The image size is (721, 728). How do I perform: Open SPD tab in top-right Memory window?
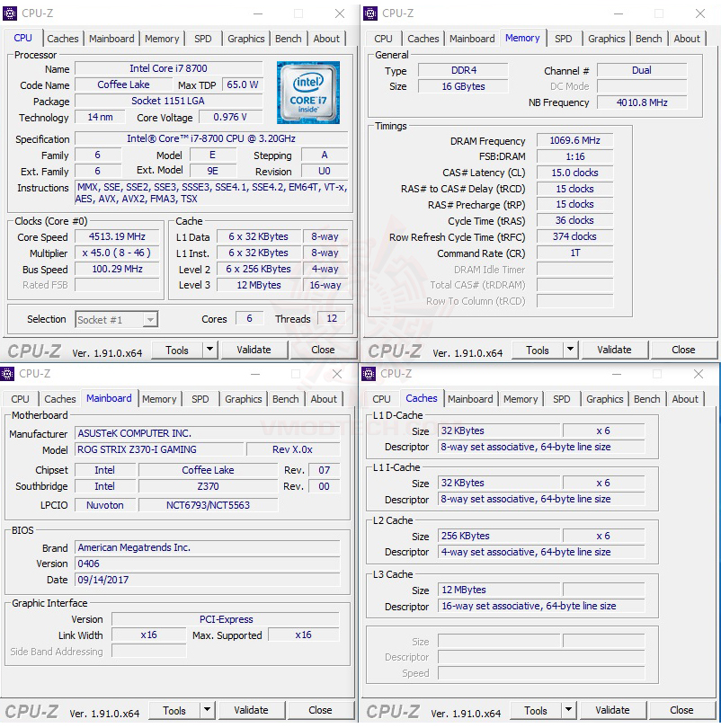tap(563, 39)
